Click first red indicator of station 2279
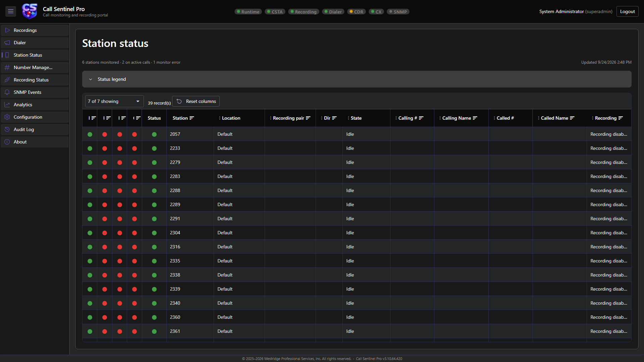Viewport: 644px width, 362px height. click(x=105, y=163)
